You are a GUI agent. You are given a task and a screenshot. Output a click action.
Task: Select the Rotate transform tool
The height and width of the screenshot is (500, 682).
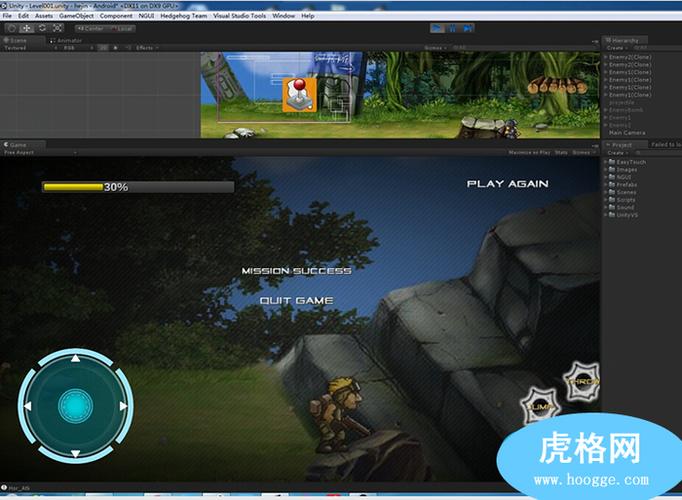click(42, 28)
